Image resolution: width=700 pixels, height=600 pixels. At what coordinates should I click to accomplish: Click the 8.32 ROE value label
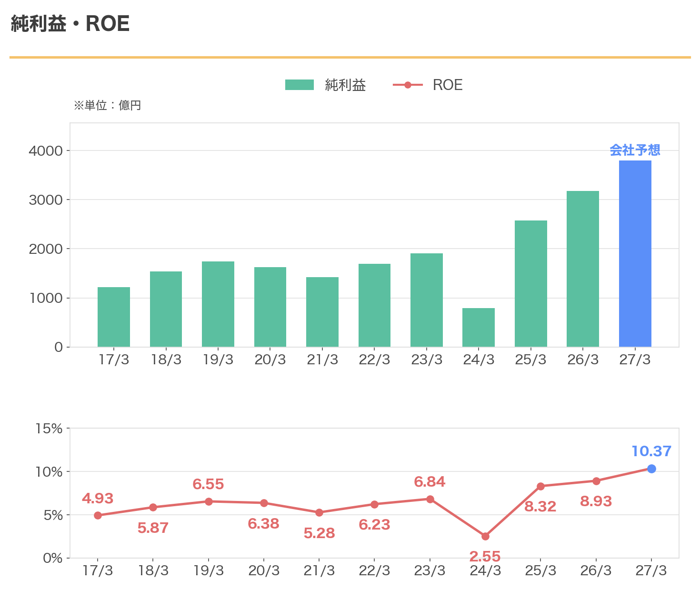pyautogui.click(x=540, y=507)
